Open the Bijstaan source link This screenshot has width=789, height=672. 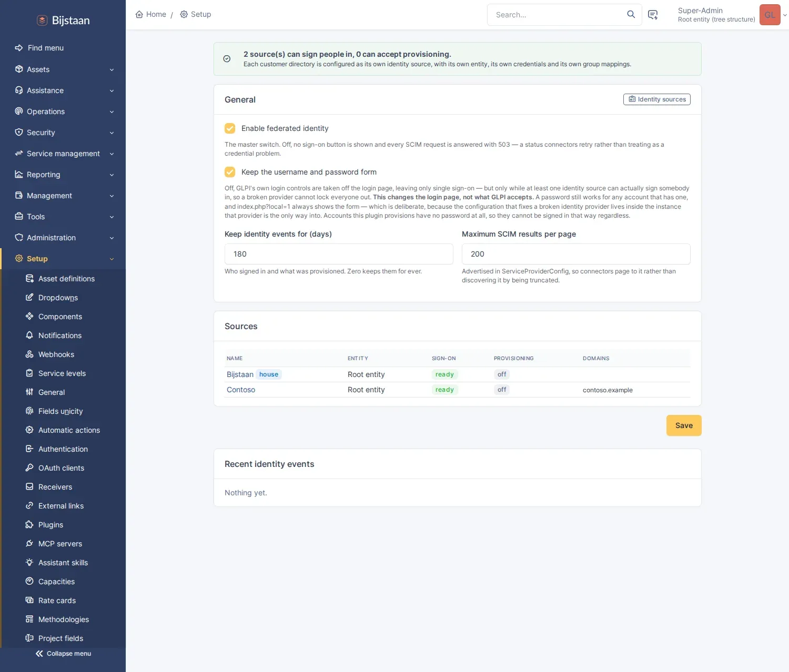pyautogui.click(x=240, y=374)
